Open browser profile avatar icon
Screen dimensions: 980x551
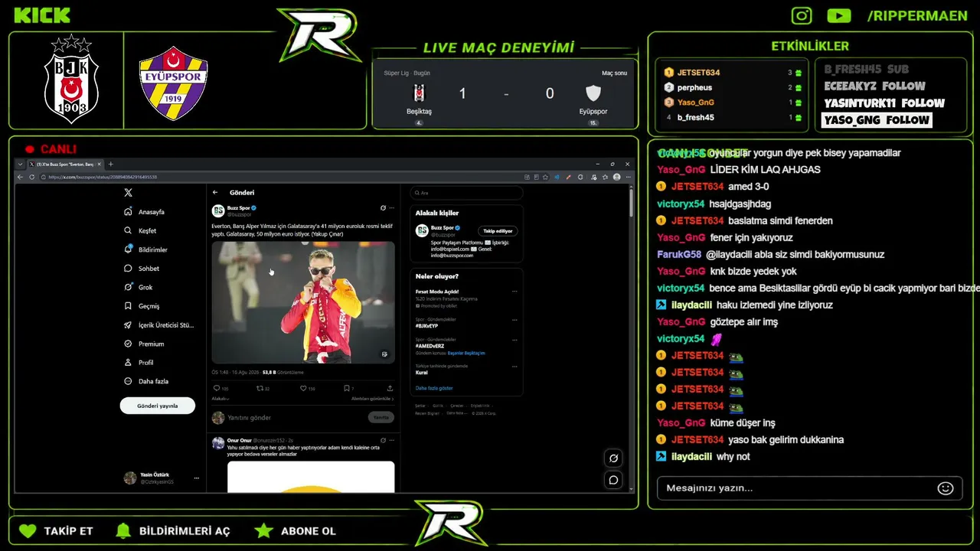coord(617,177)
